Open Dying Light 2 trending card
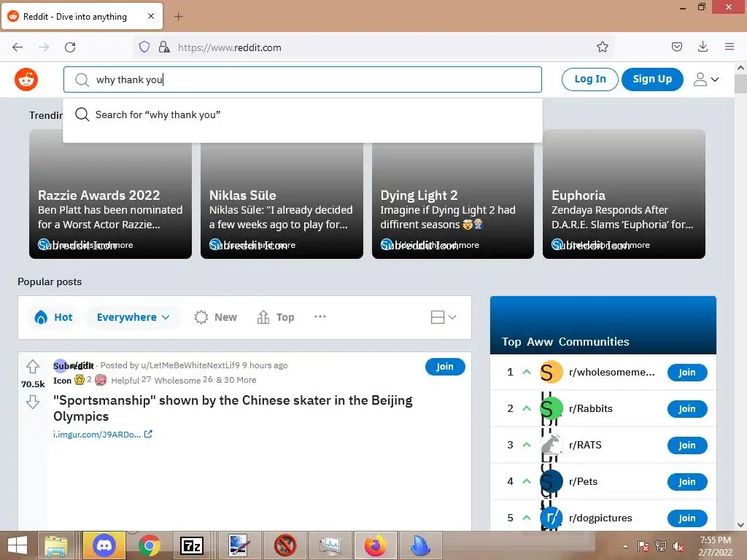This screenshot has width=747, height=560. [452, 194]
